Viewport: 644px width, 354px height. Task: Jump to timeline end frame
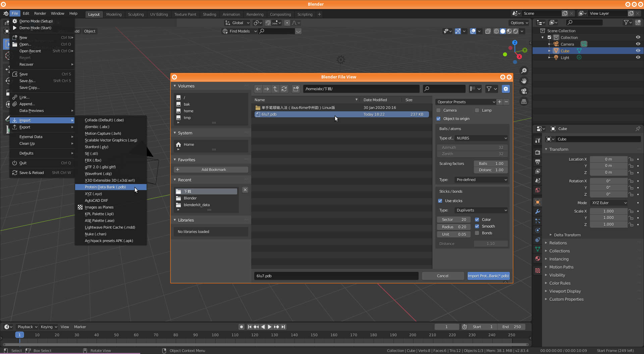283,327
